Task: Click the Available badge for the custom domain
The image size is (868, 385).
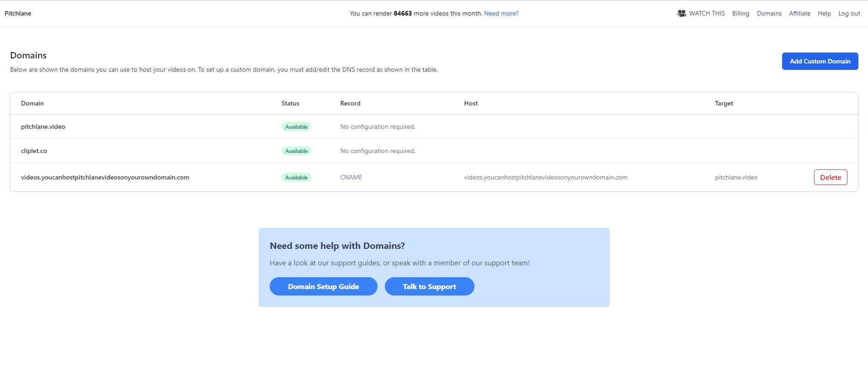Action: pyautogui.click(x=296, y=177)
